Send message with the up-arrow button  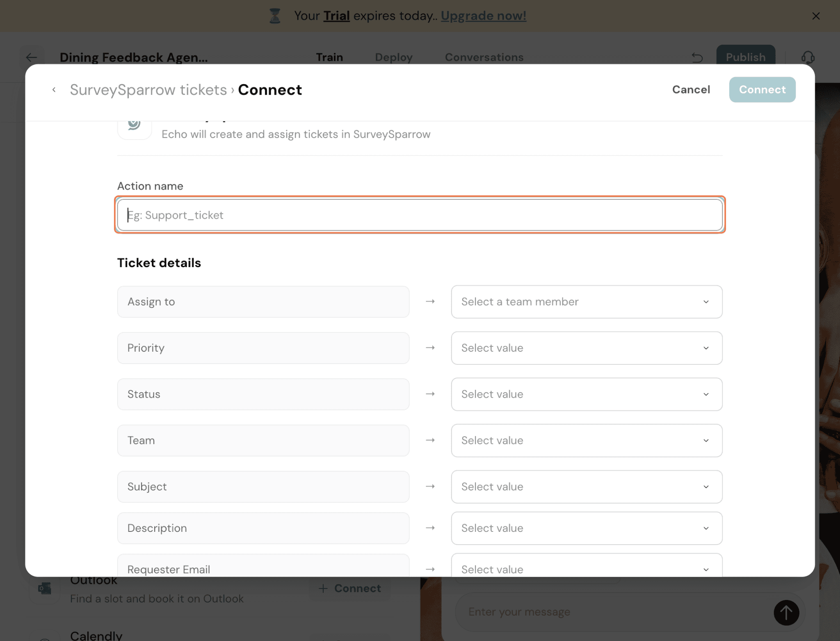pyautogui.click(x=786, y=612)
